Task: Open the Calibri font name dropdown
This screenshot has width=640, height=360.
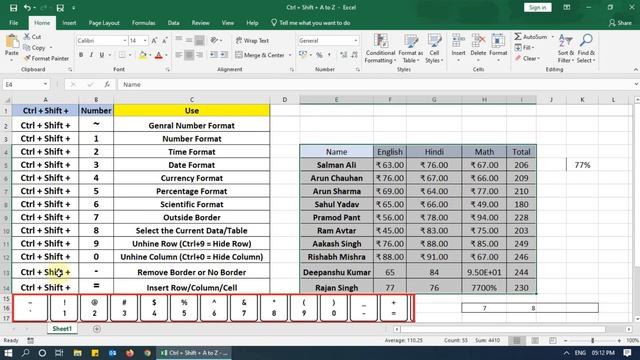Action: pos(124,41)
